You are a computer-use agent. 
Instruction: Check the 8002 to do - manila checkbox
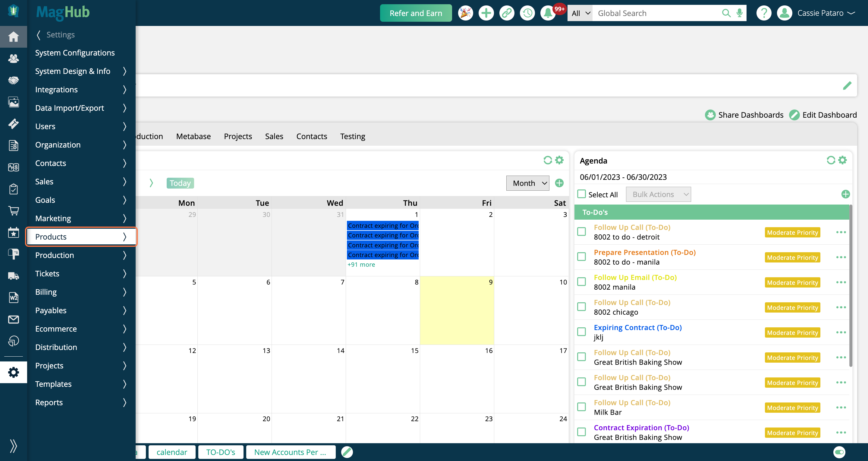(x=582, y=257)
